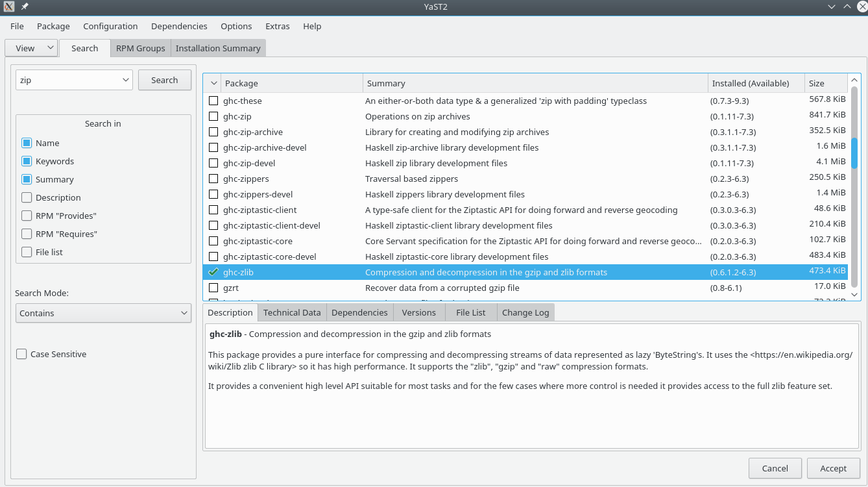Image resolution: width=868 pixels, height=487 pixels.
Task: Open the window menu via the X icon
Action: (8, 6)
